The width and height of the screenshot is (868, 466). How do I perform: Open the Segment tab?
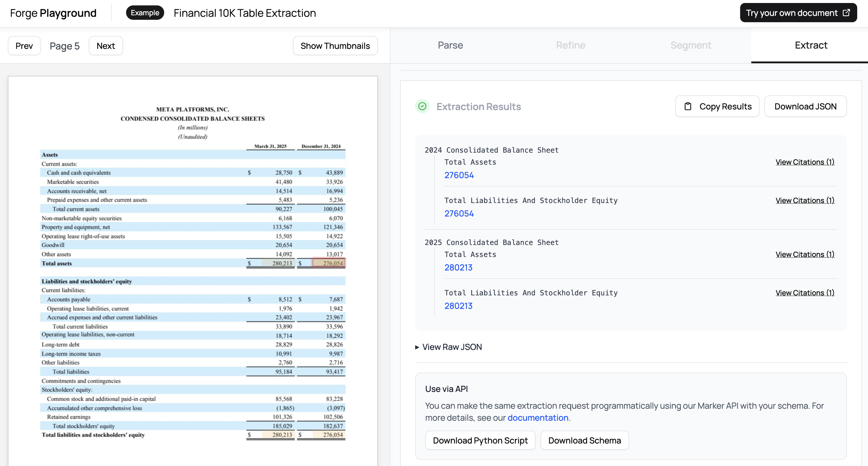[690, 45]
